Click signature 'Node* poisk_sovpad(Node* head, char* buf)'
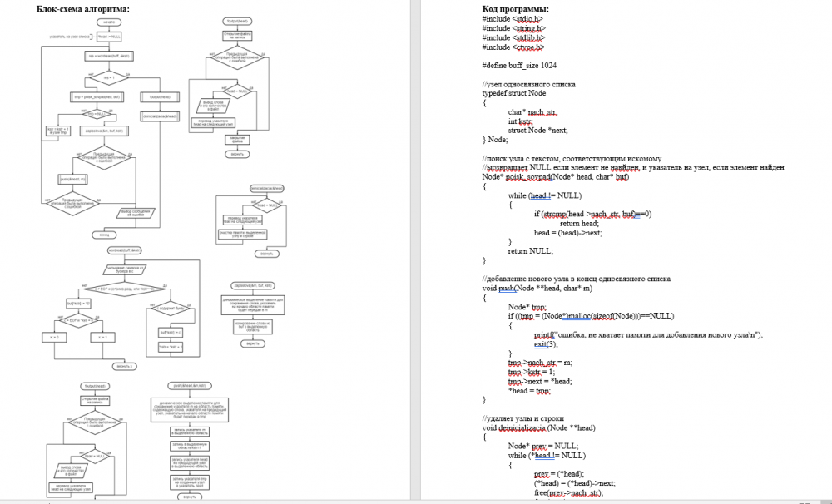This screenshot has width=832, height=504. (x=556, y=176)
